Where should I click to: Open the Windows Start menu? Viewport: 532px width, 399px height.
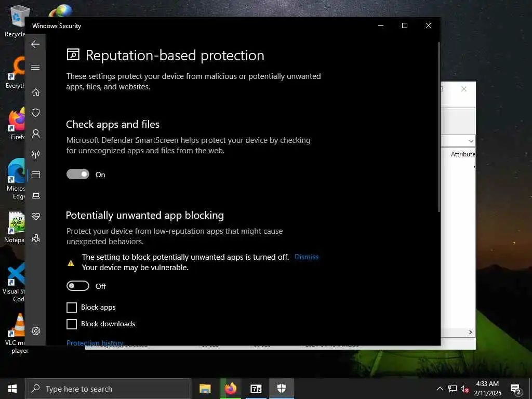[12, 389]
